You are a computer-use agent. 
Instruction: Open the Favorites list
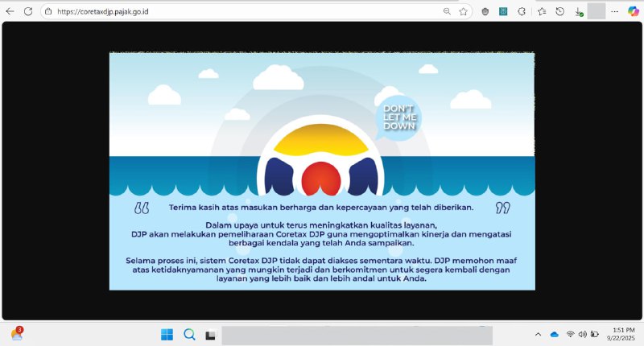tap(541, 11)
